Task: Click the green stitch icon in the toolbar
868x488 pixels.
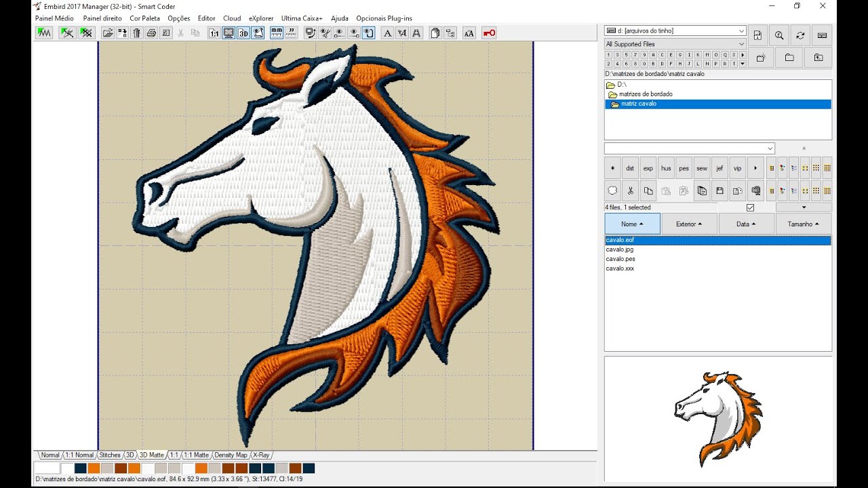Action: coord(44,33)
